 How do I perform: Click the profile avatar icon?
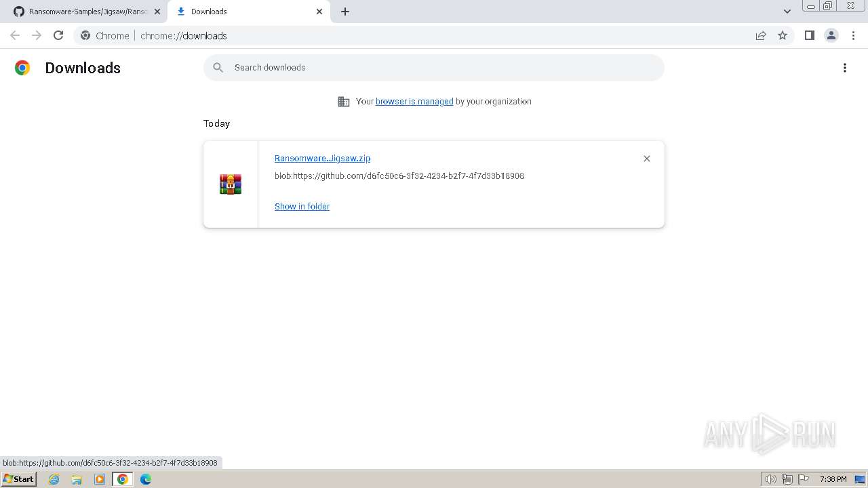[831, 35]
